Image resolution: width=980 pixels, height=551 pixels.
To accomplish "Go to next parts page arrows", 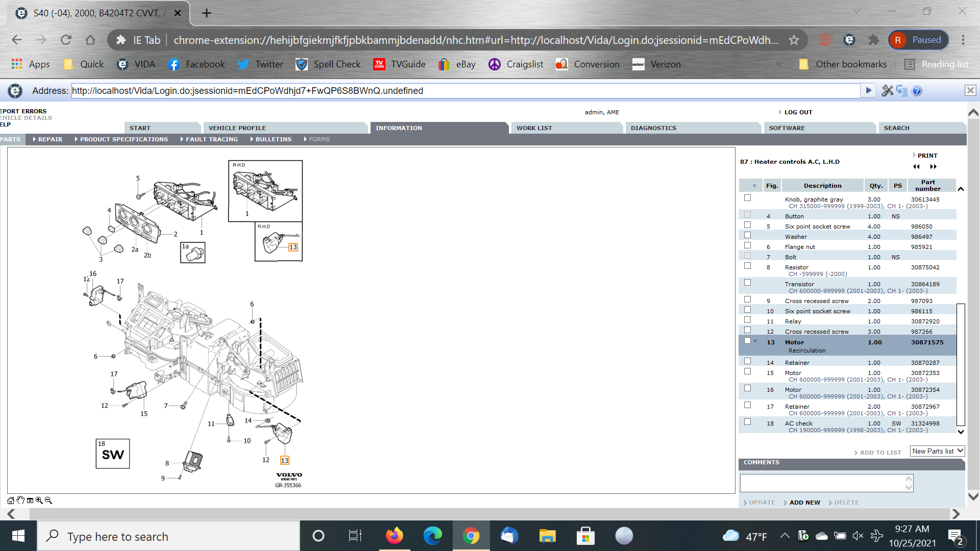I will click(x=934, y=167).
